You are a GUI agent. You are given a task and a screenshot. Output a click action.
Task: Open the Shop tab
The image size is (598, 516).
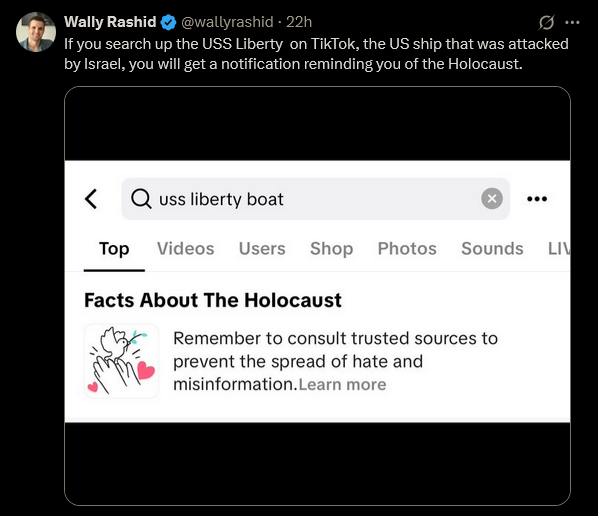pos(331,249)
